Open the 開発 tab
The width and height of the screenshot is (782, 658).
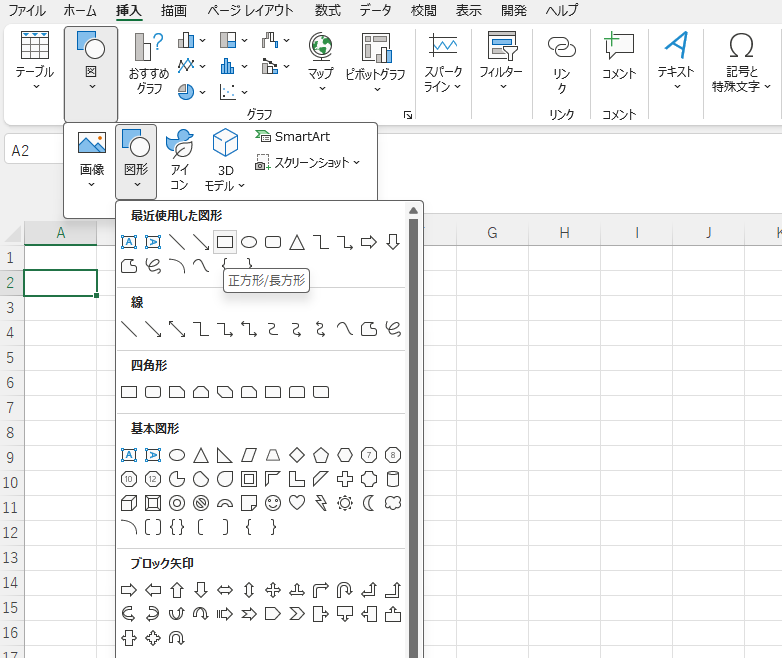[514, 10]
